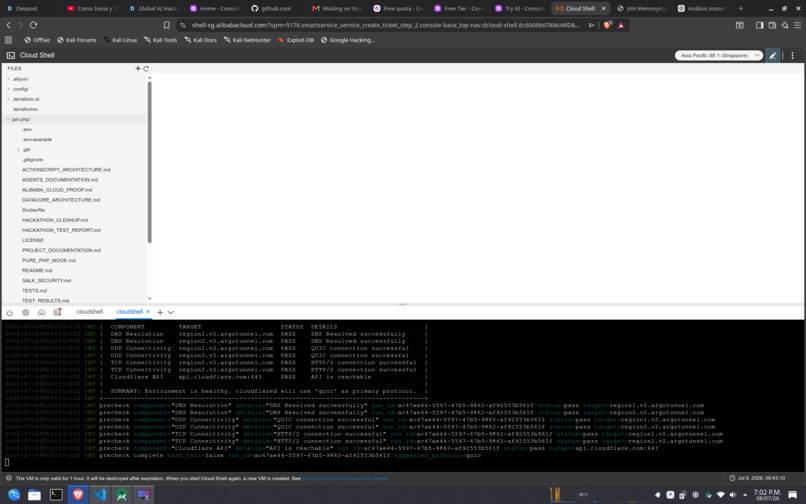This screenshot has width=806, height=504.
Task: Click the panel splitter handle above terminal
Action: tap(403, 304)
